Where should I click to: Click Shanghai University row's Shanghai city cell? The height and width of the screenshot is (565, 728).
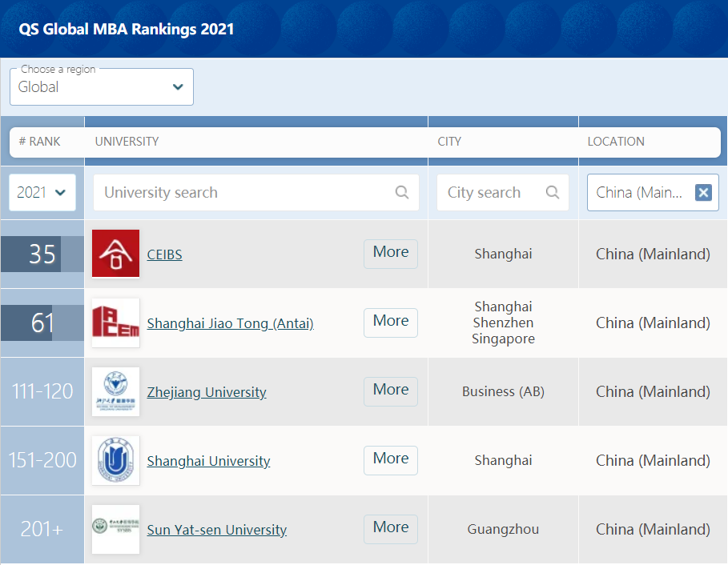[503, 460]
